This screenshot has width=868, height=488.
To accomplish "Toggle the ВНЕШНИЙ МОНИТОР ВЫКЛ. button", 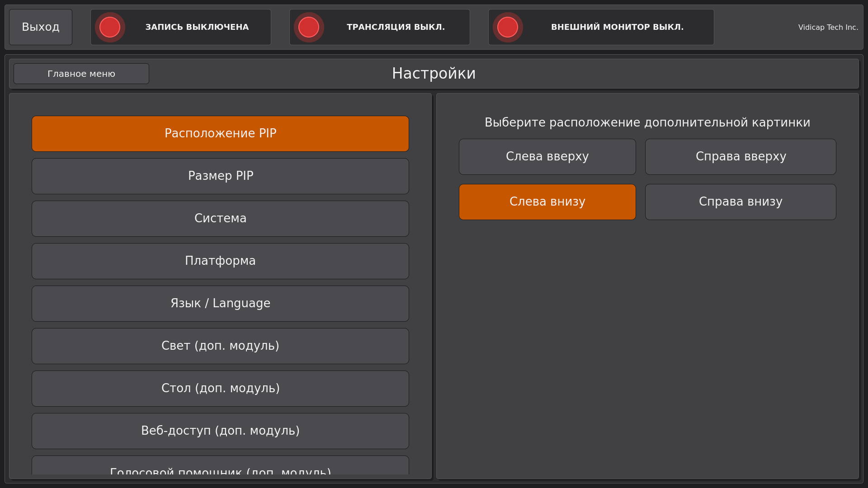I will (x=601, y=27).
